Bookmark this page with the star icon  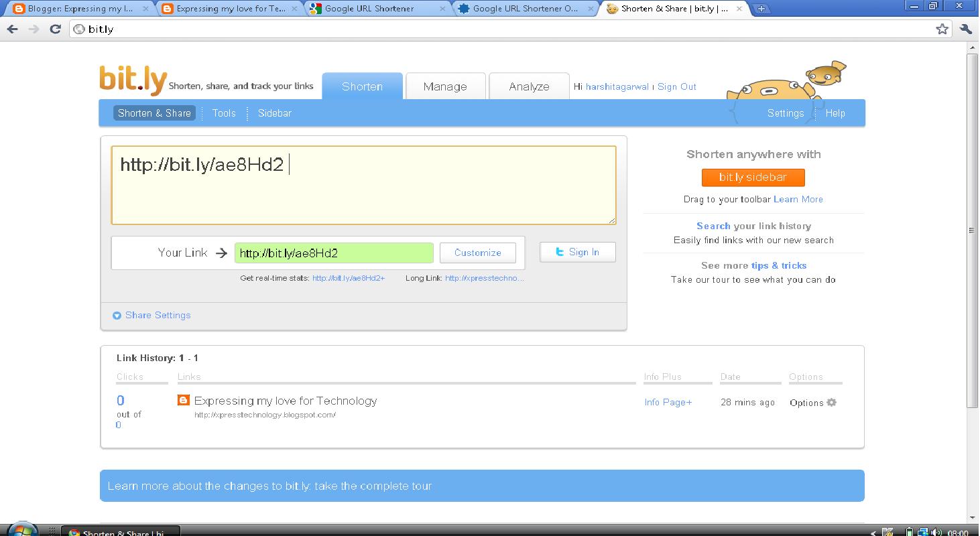click(x=942, y=29)
